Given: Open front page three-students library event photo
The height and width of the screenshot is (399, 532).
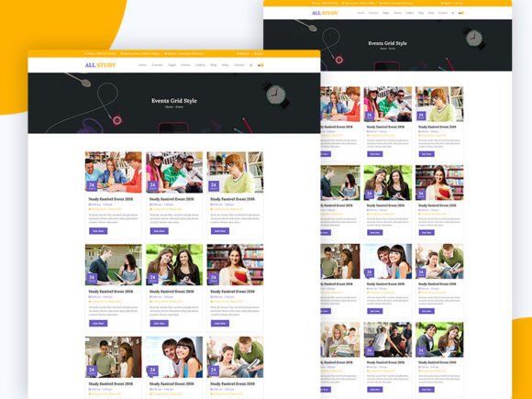Looking at the screenshot, I should click(x=114, y=172).
